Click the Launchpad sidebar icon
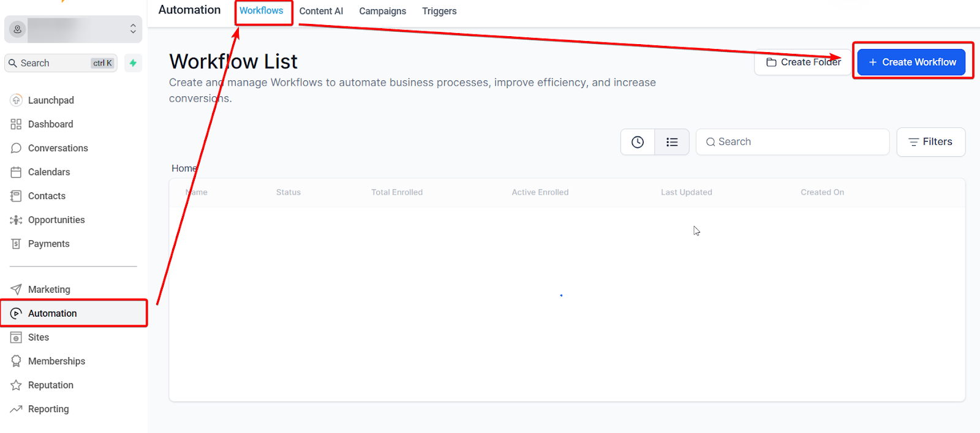The width and height of the screenshot is (980, 433). click(17, 100)
